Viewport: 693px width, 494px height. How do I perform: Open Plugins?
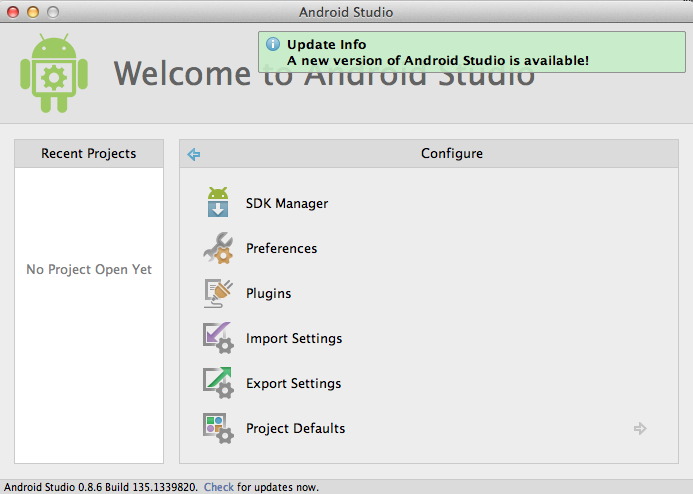pos(268,293)
